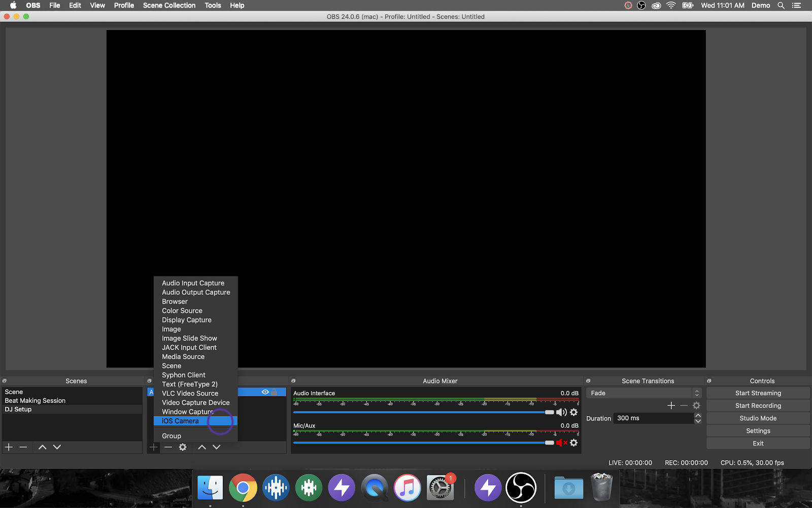Image resolution: width=812 pixels, height=508 pixels.
Task: Choose Media Source from the source menu
Action: 195,357
